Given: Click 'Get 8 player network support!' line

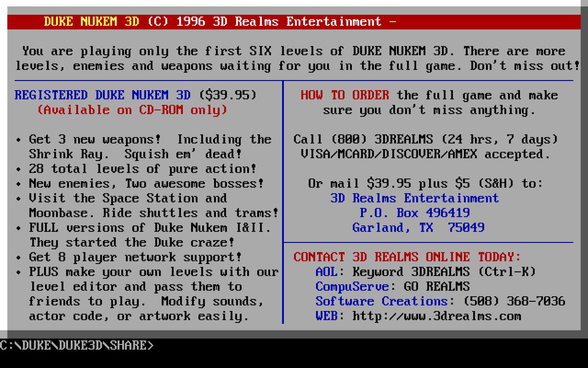Looking at the screenshot, I should pos(128,257).
